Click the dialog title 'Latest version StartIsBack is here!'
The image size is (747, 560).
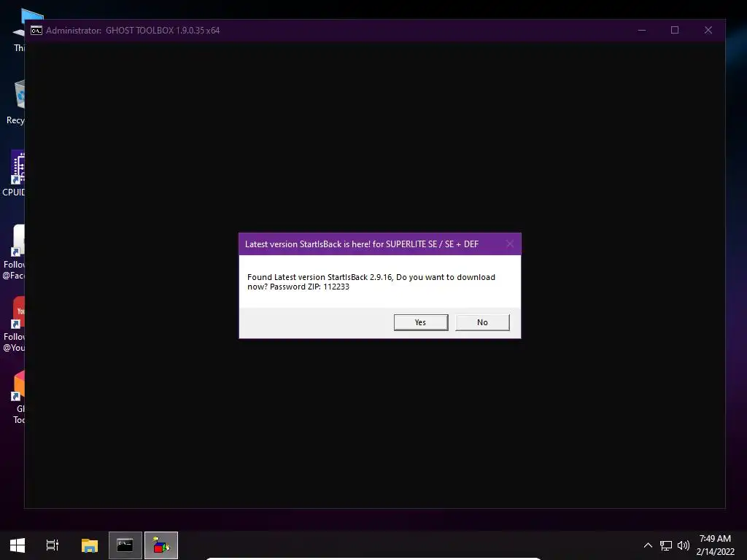click(308, 244)
